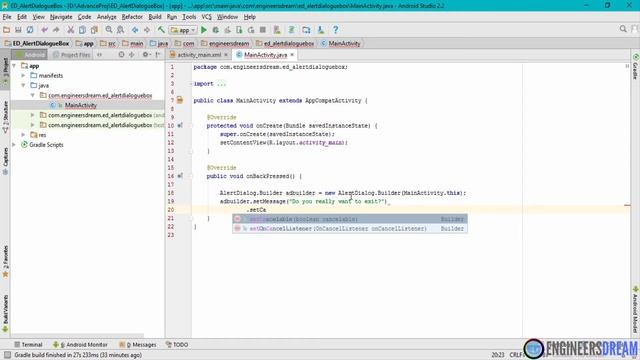Select the manifests folder in tree
Viewport: 640px width, 360px height.
point(51,76)
